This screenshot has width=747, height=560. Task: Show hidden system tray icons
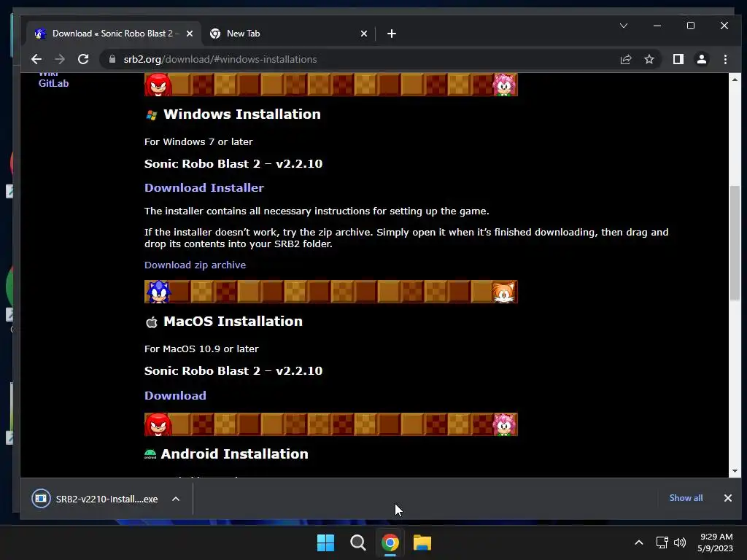[x=639, y=542]
